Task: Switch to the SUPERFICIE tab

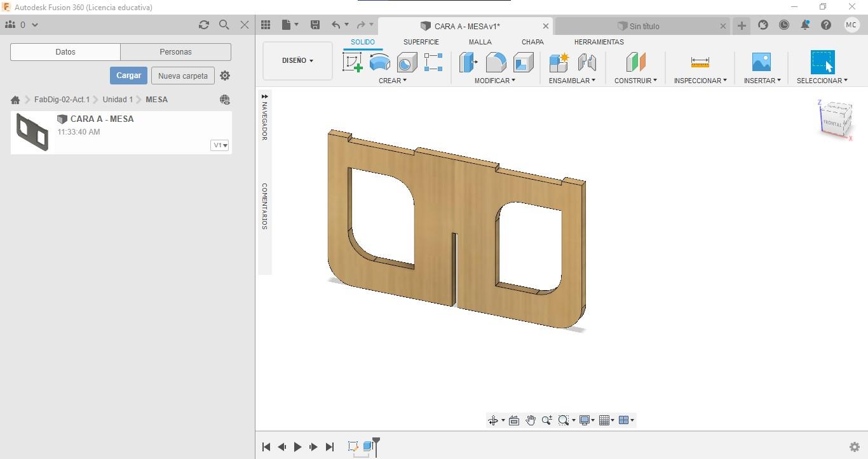Action: tap(421, 42)
